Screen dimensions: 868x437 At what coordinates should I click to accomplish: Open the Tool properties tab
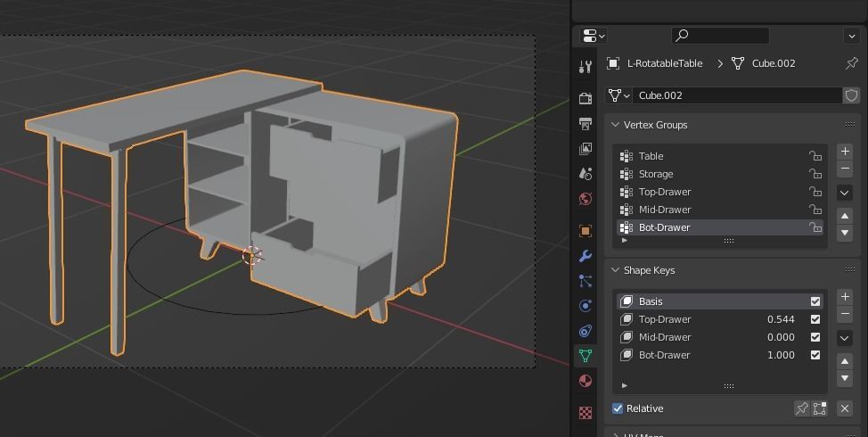585,67
